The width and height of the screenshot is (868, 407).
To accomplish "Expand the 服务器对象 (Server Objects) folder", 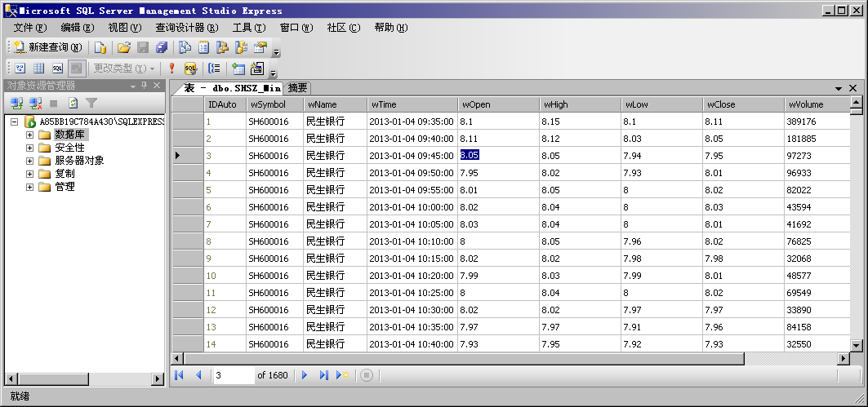I will pyautogui.click(x=29, y=161).
